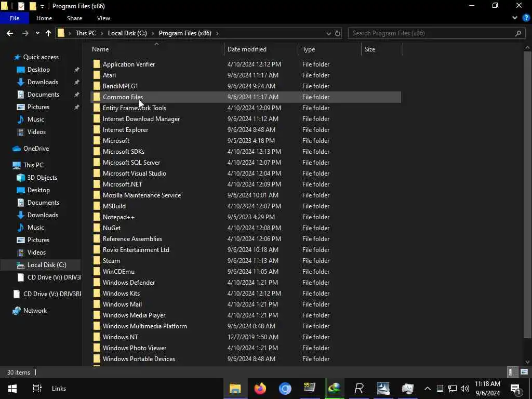
Task: Select Quick access in the navigation pane
Action: point(41,57)
